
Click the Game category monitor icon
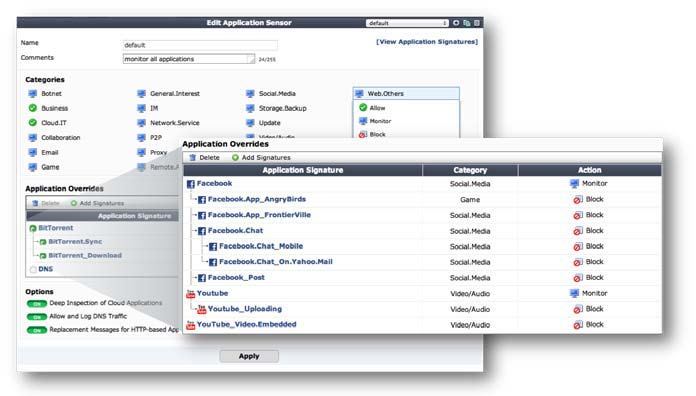pos(32,167)
